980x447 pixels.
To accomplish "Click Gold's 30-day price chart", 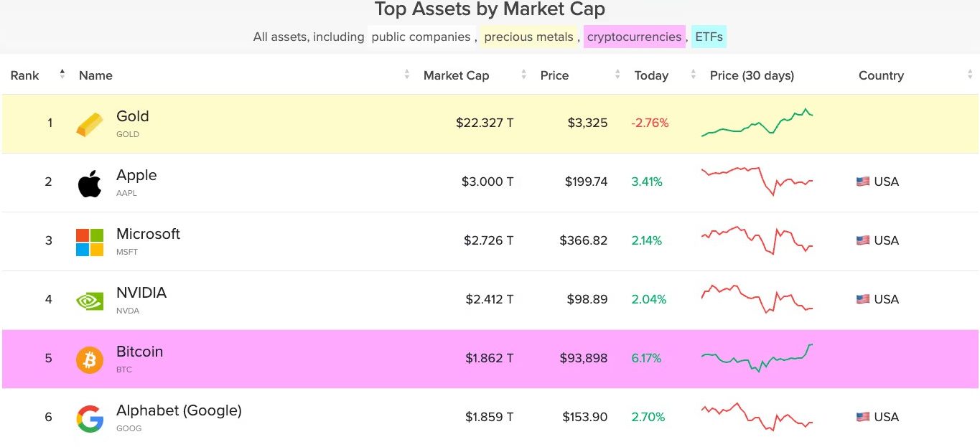I will [x=757, y=123].
